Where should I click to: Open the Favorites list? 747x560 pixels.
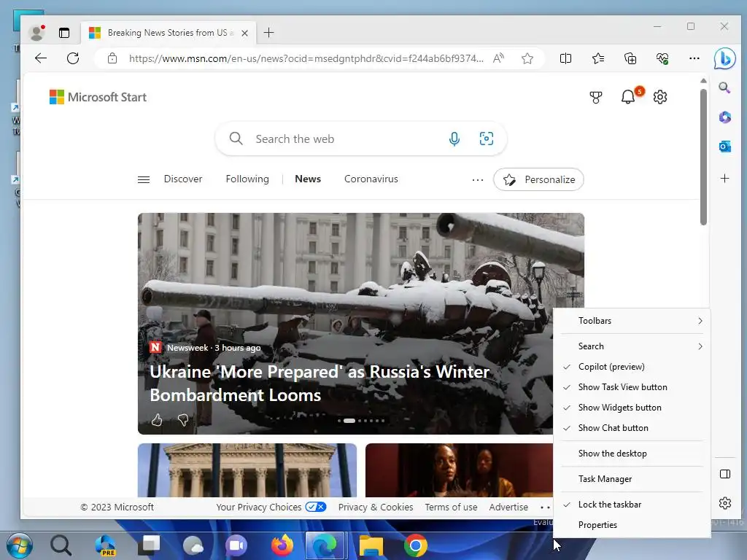click(x=598, y=58)
